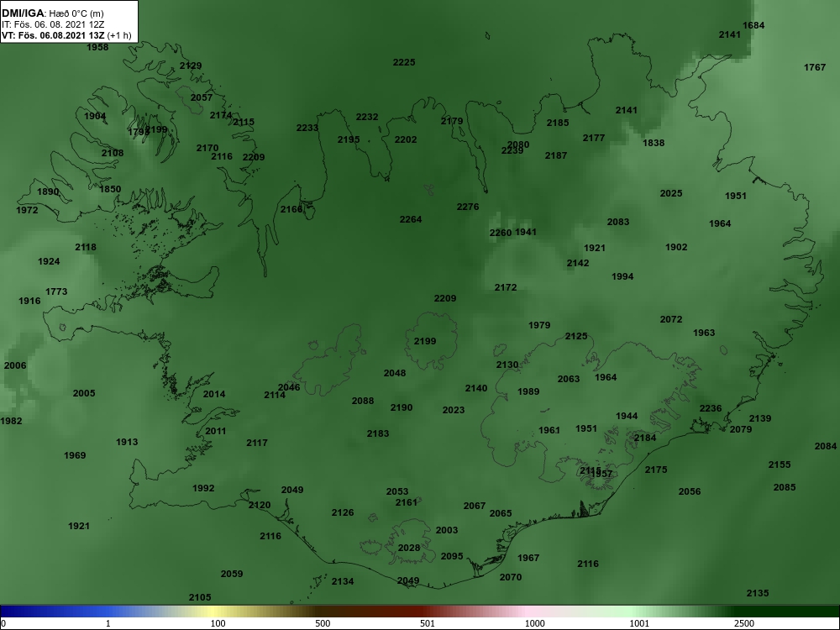The height and width of the screenshot is (630, 840).
Task: Click the map value 2105
Action: (200, 597)
